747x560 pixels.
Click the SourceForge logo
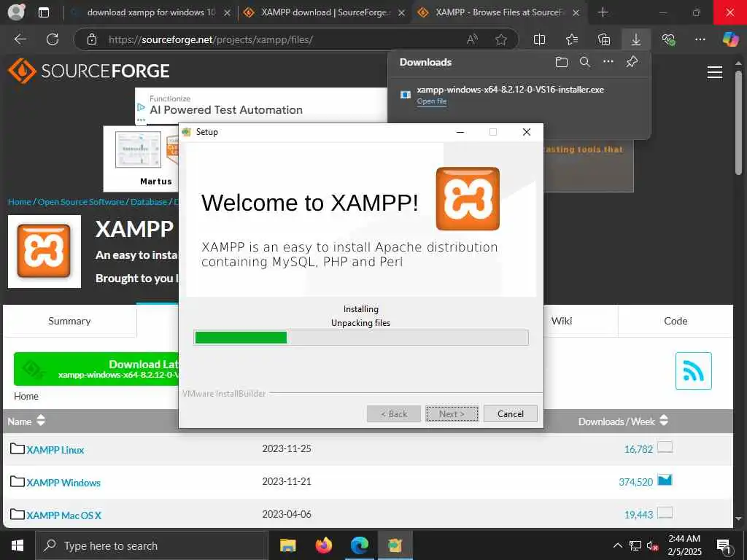point(88,71)
